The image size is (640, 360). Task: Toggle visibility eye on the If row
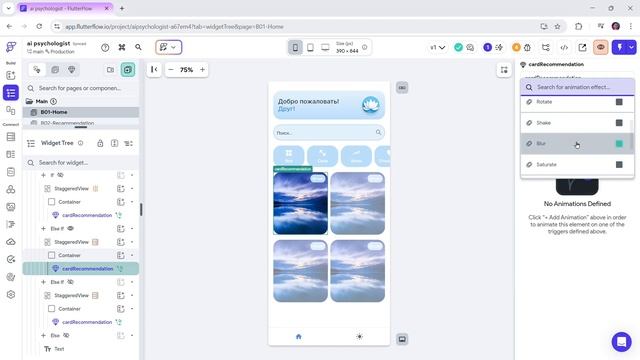[x=60, y=175]
